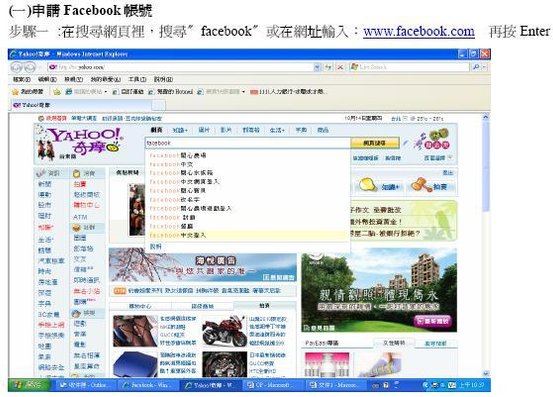Image resolution: width=553 pixels, height=397 pixels.
Task: Open the 1111人力銀行 favorites link
Action: pyautogui.click(x=288, y=92)
